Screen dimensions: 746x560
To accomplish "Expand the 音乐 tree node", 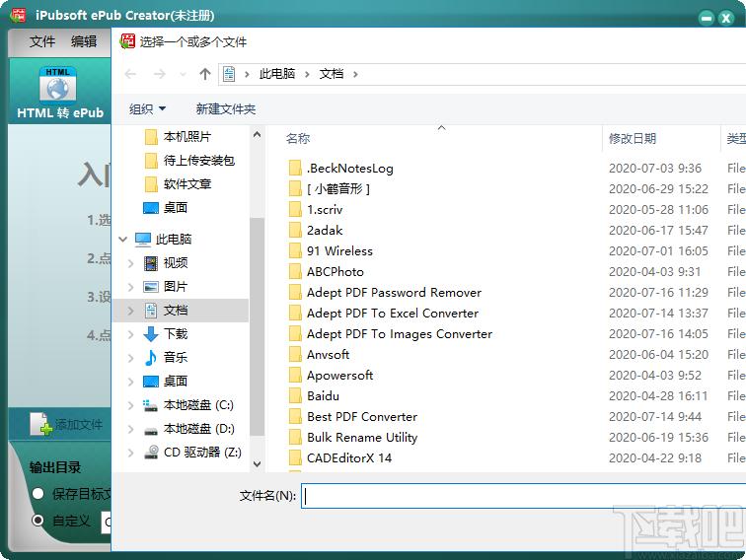I will click(131, 358).
